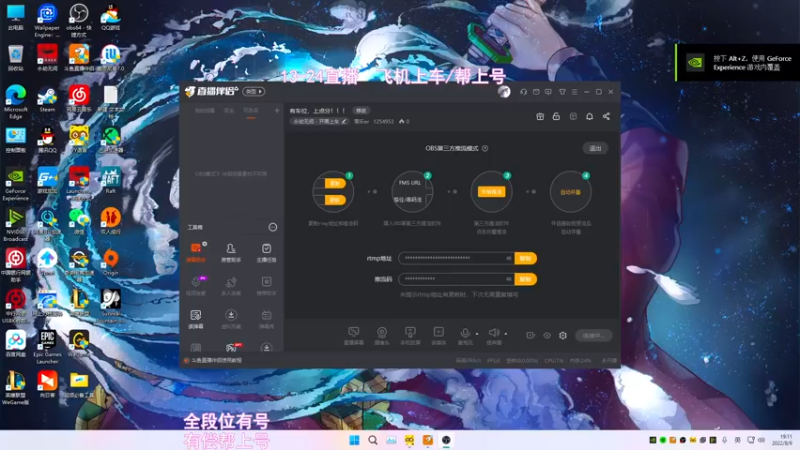Screen dimensions: 800x450
Task: Open the notification bell icon
Action: click(x=589, y=116)
